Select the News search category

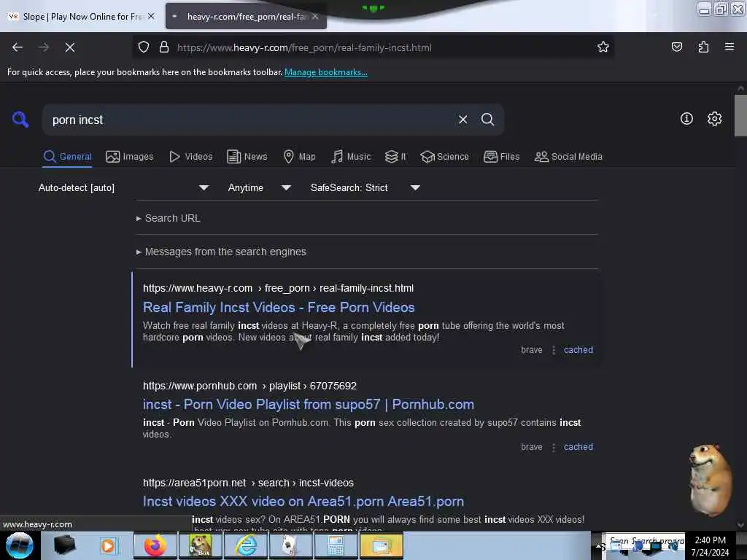(x=247, y=157)
